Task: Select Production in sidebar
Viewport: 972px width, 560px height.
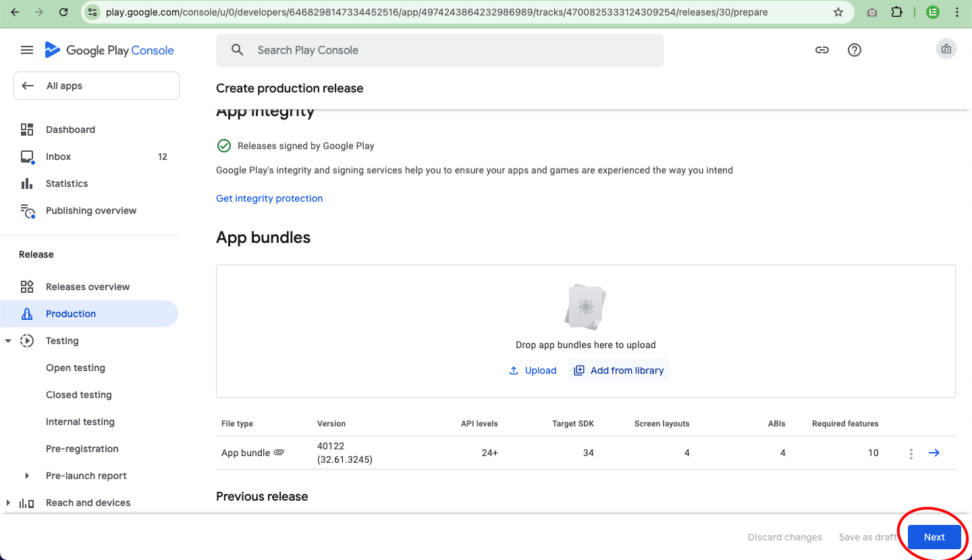Action: point(89,314)
